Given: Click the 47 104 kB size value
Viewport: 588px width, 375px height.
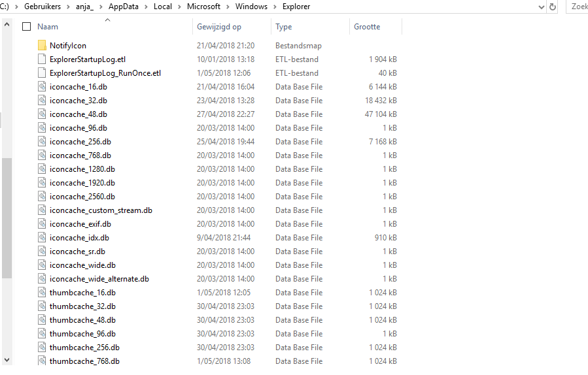Looking at the screenshot, I should point(381,114).
